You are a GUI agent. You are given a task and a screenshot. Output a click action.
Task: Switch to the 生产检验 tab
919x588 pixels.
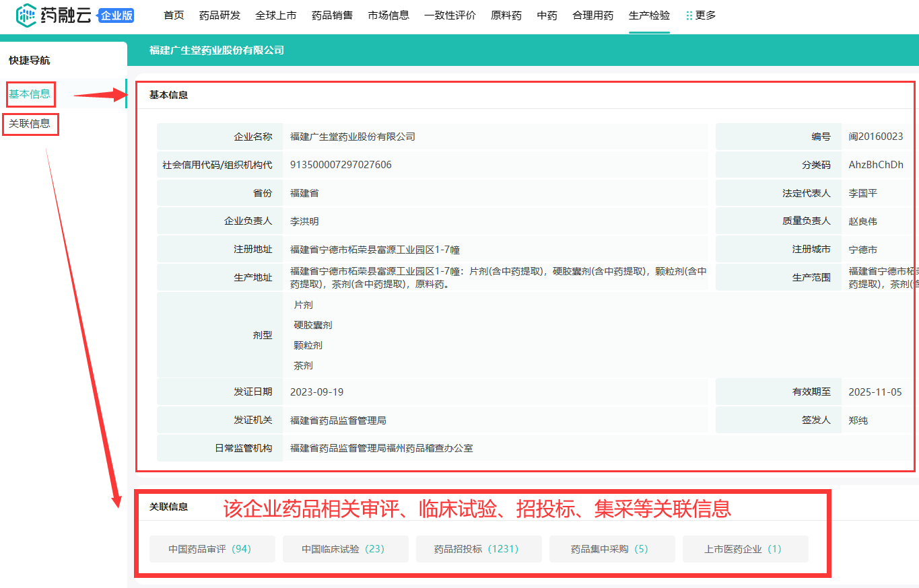tap(649, 15)
